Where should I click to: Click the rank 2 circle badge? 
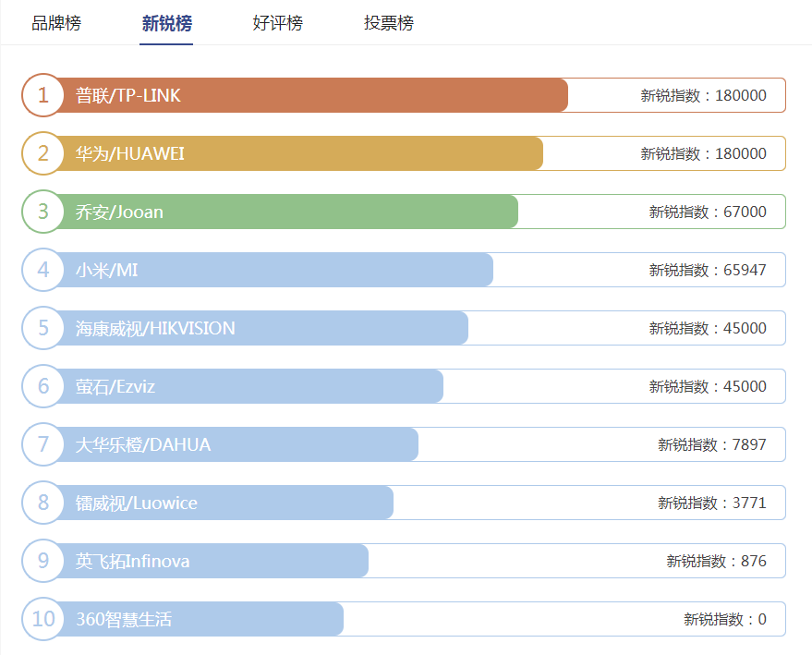tap(43, 153)
